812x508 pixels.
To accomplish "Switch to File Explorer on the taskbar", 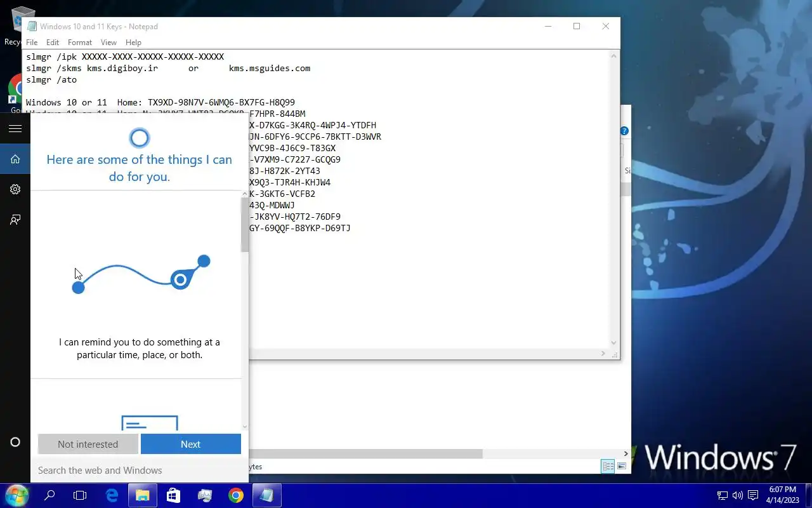I will pos(142,495).
